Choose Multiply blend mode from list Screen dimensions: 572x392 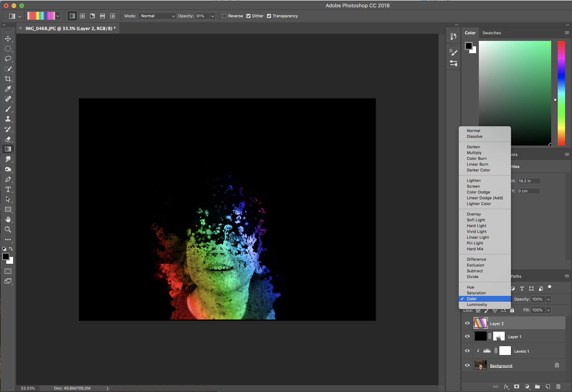coord(474,153)
